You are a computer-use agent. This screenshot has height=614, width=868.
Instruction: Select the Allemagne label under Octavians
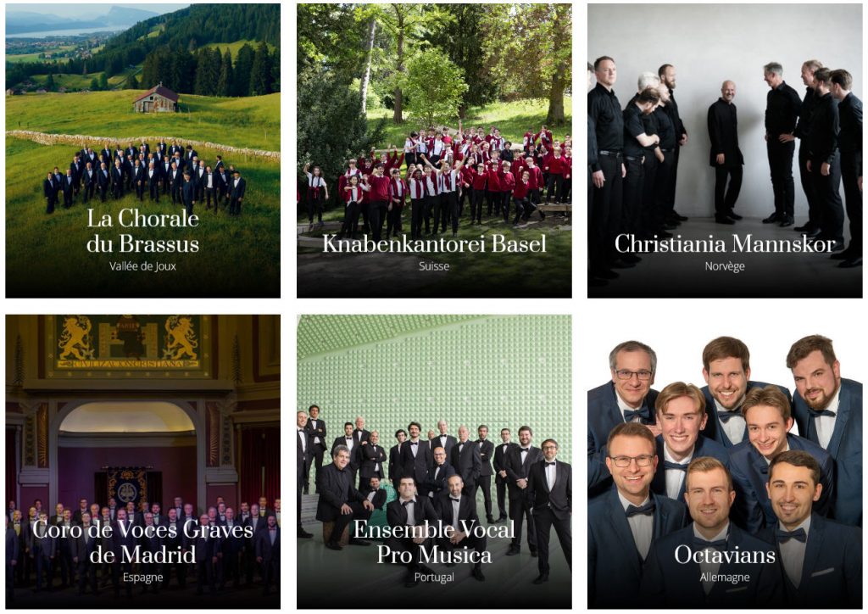click(725, 578)
